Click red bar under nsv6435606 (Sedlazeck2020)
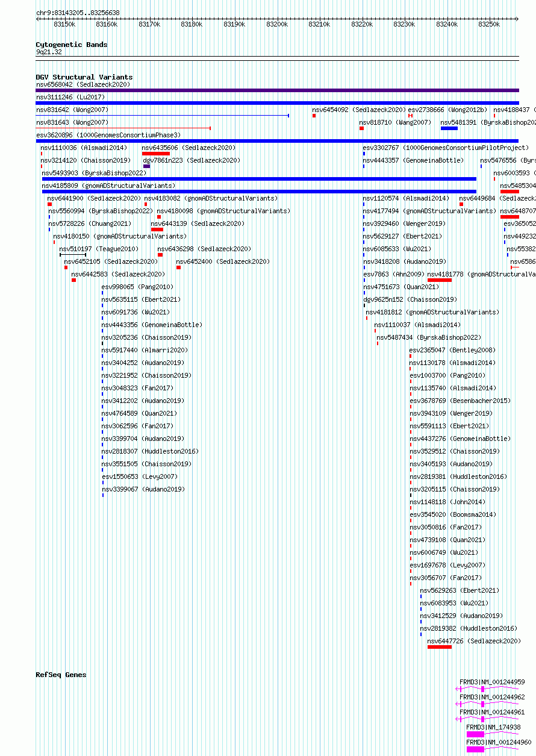 (x=155, y=154)
